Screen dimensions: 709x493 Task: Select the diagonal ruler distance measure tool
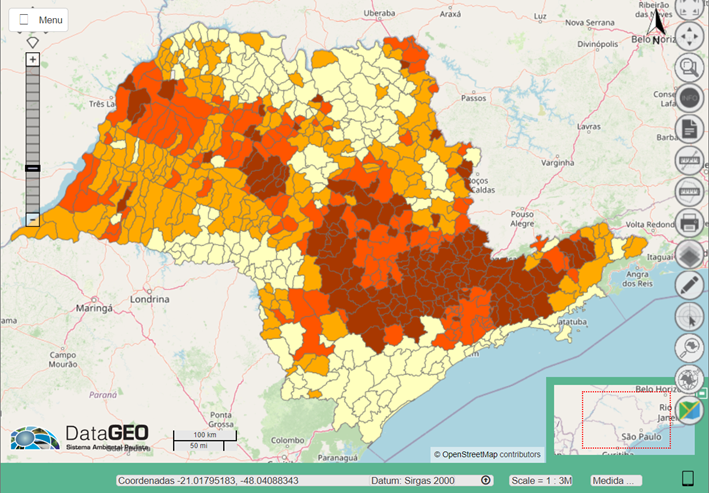(688, 159)
